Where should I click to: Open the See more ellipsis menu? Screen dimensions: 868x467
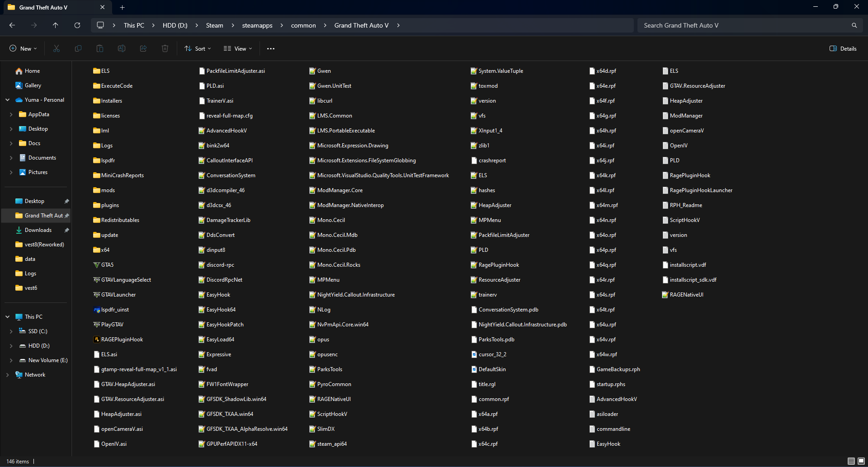(271, 48)
